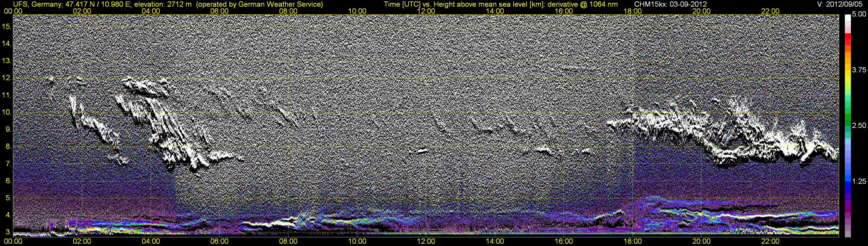Click the yellow band of the color scale
868x246 pixels.
(x=847, y=74)
